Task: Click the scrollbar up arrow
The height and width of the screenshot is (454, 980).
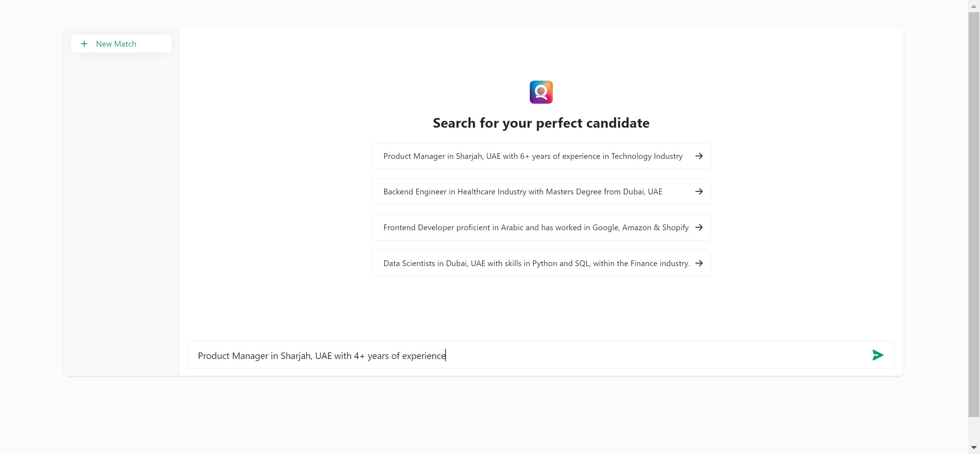Action: 974,6
